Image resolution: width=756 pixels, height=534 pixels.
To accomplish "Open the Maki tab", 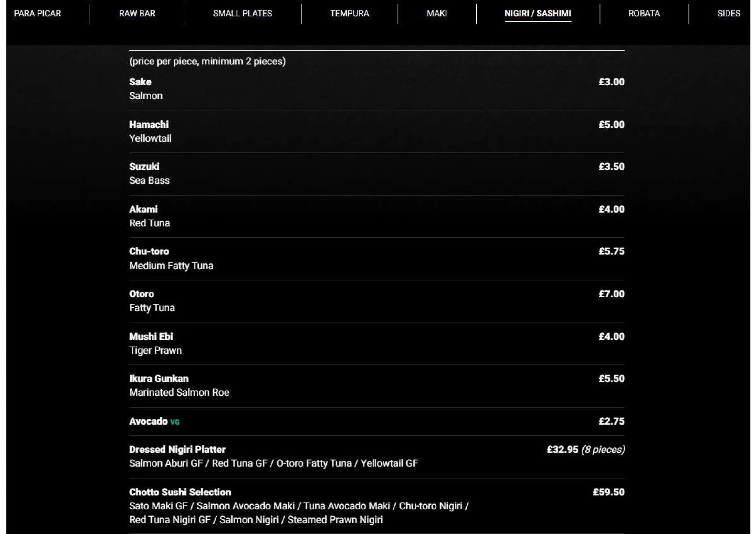I will coord(437,13).
